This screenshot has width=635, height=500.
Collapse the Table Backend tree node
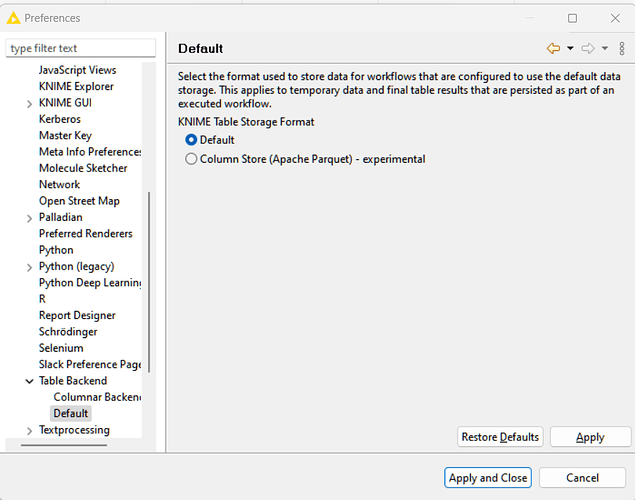tap(29, 381)
